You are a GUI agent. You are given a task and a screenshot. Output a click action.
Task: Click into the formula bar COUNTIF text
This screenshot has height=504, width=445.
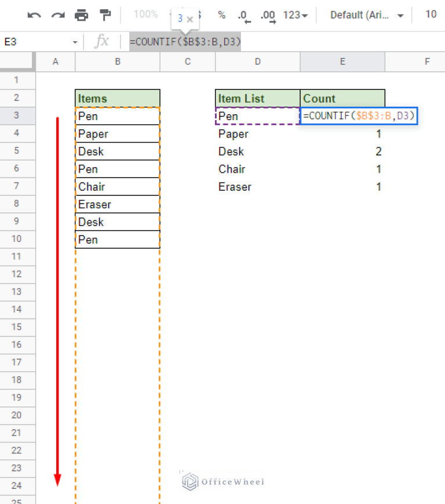pos(185,41)
